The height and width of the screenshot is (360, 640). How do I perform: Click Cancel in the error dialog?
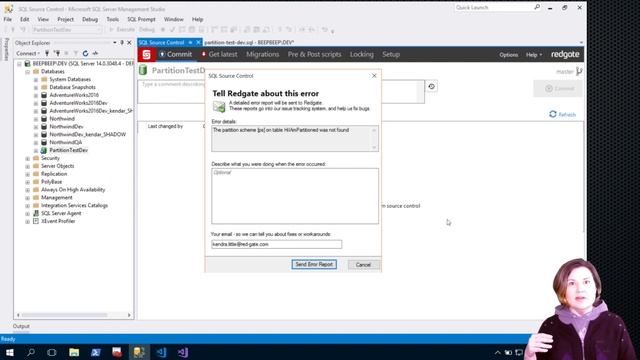click(x=363, y=265)
